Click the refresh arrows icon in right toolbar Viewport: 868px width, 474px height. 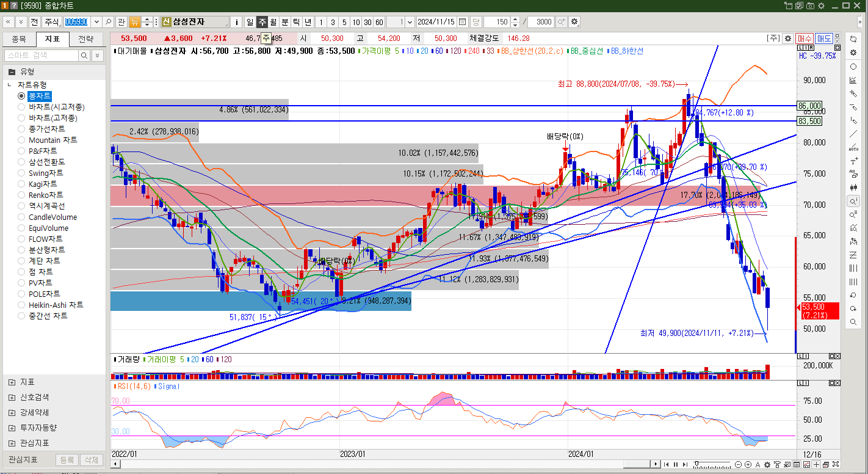853,38
